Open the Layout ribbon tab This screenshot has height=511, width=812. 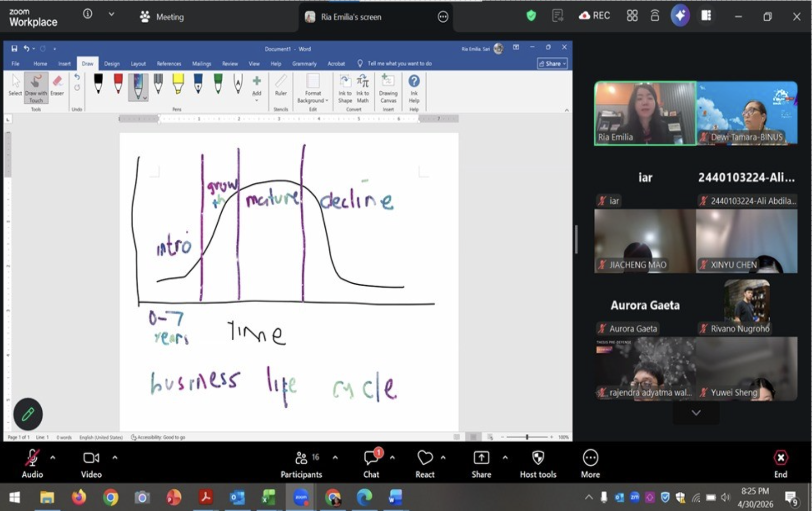pyautogui.click(x=138, y=63)
